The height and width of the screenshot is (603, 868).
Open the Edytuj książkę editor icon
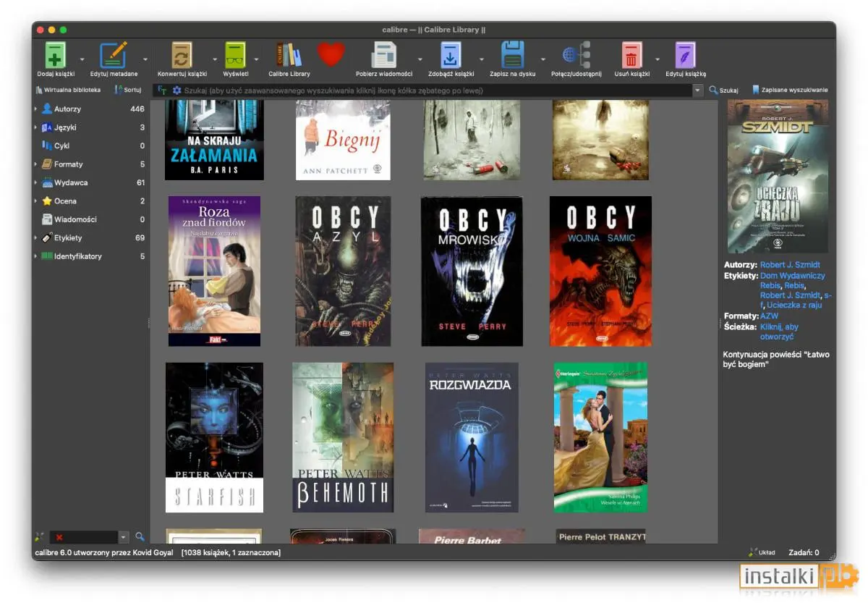coord(685,56)
